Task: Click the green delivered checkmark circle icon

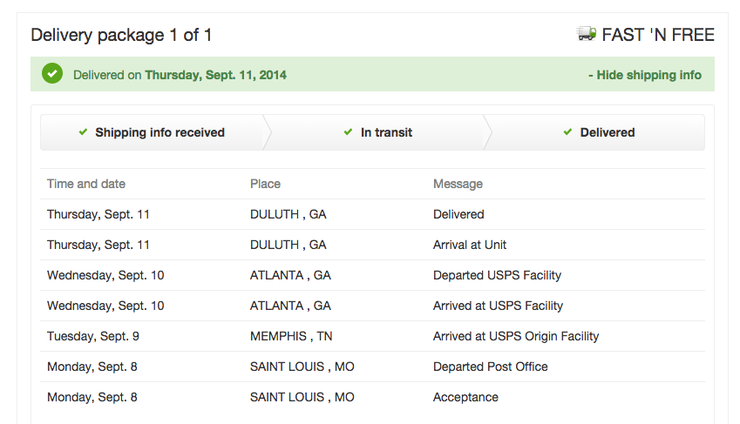Action: click(x=52, y=74)
